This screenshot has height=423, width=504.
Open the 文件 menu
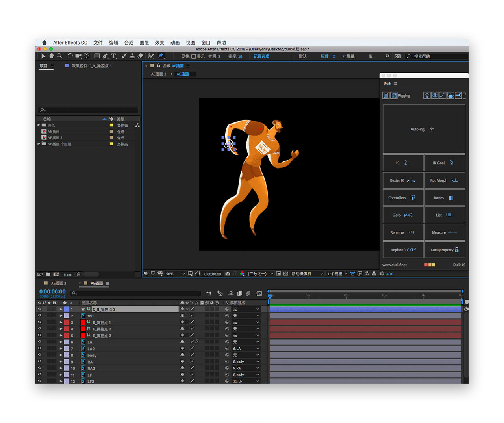click(x=98, y=43)
